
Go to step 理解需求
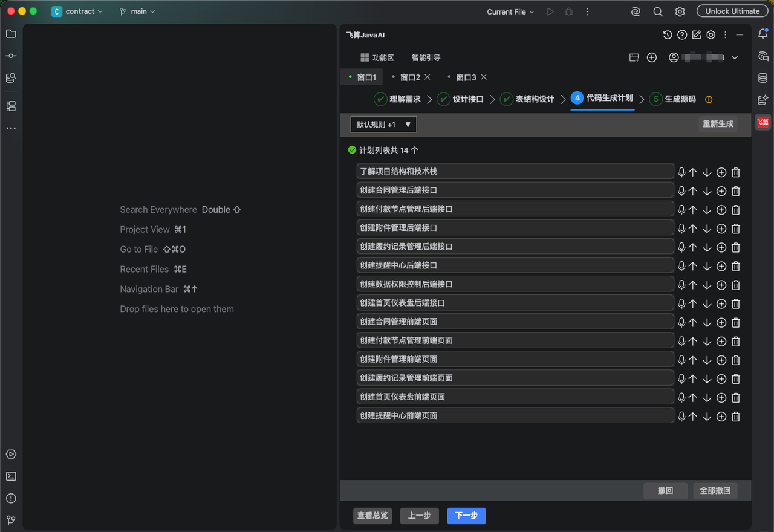398,99
